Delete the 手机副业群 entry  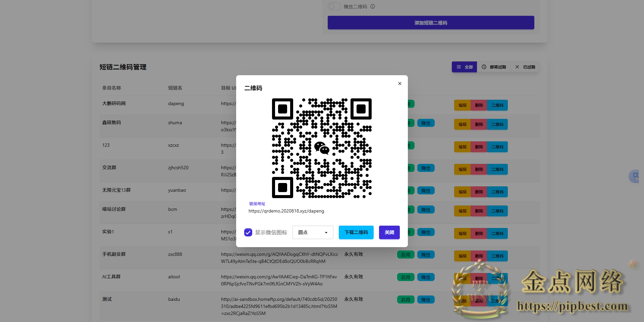coord(479,256)
